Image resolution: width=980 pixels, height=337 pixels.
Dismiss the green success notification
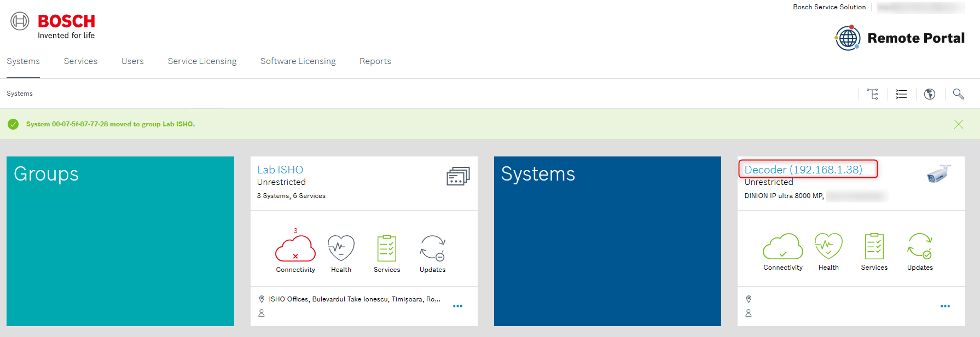point(959,124)
